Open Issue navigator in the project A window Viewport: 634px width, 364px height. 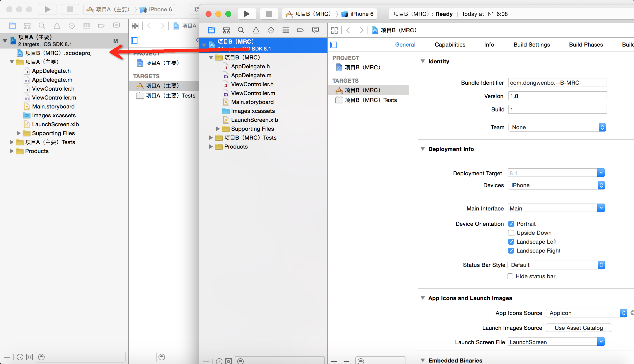pos(57,26)
